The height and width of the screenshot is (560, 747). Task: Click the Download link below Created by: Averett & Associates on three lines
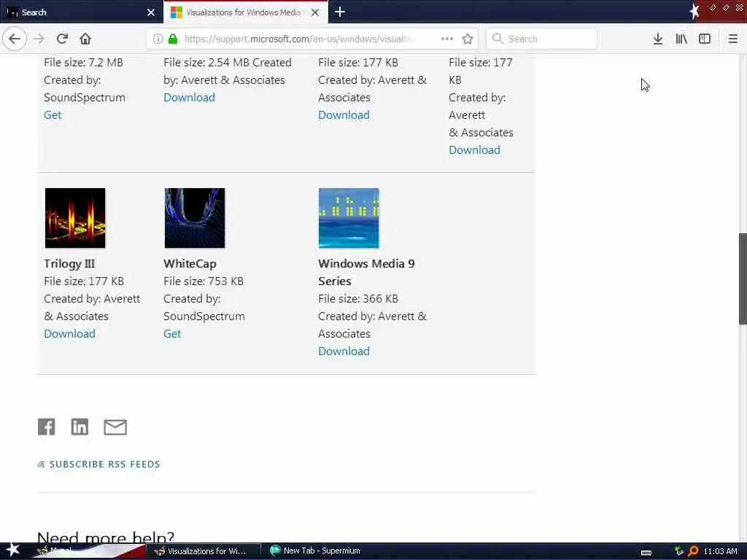tap(474, 149)
